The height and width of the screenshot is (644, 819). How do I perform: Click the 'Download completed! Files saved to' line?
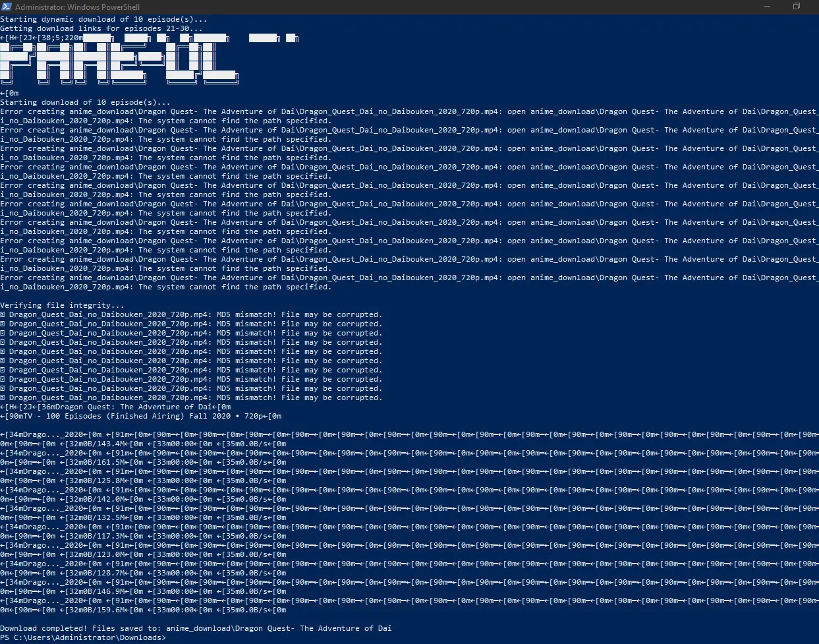pyautogui.click(x=196, y=628)
